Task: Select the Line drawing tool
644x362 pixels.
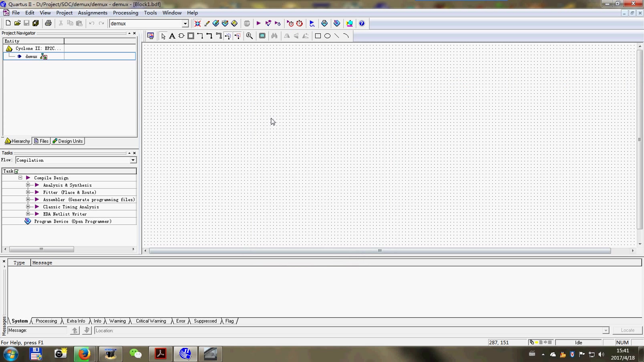Action: click(x=336, y=36)
